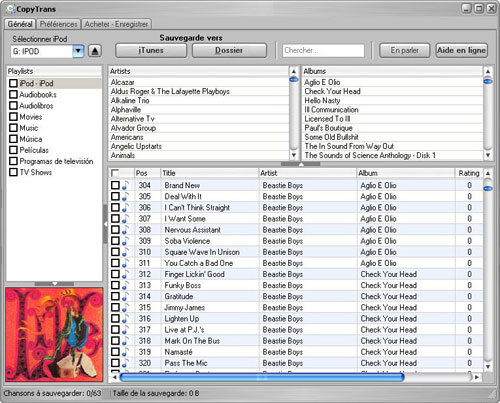This screenshot has height=403, width=500.
Task: Click music note icon for Namasté row
Action: click(x=125, y=352)
